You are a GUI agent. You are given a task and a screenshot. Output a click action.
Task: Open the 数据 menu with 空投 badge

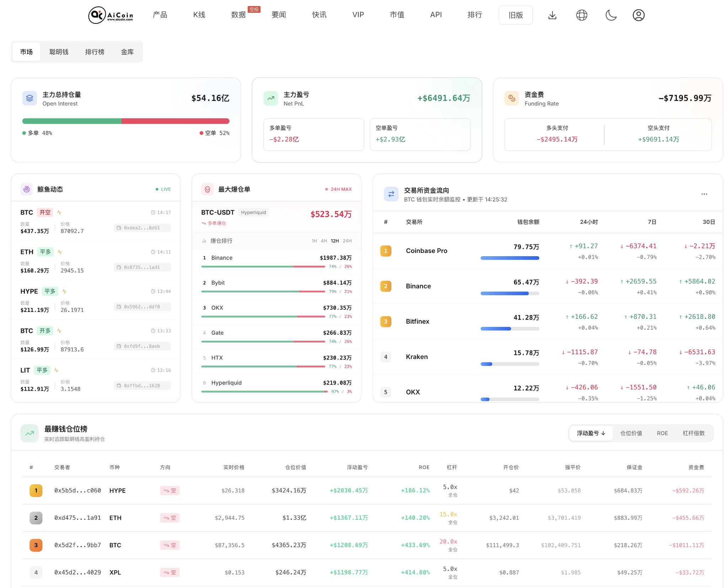click(x=238, y=15)
